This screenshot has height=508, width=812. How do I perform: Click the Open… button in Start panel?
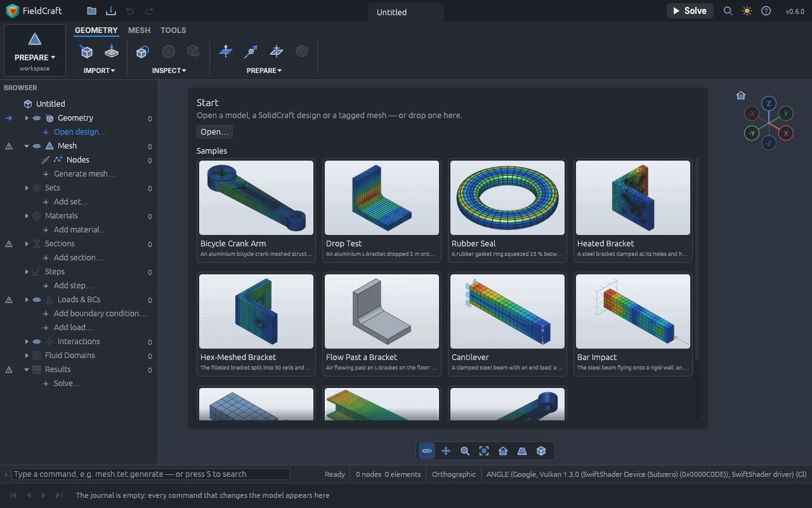[214, 132]
